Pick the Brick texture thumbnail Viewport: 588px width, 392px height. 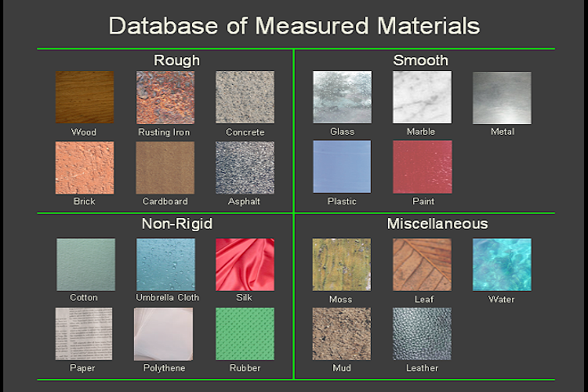(x=84, y=167)
